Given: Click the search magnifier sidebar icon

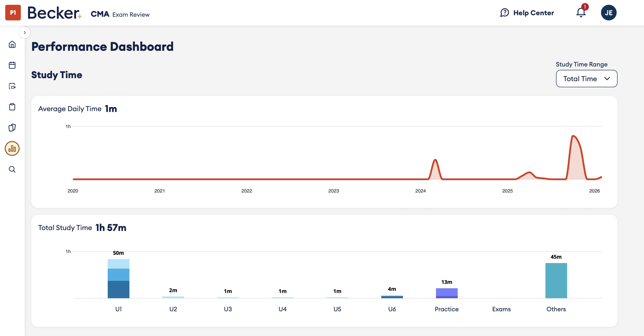Looking at the screenshot, I should pos(12,169).
